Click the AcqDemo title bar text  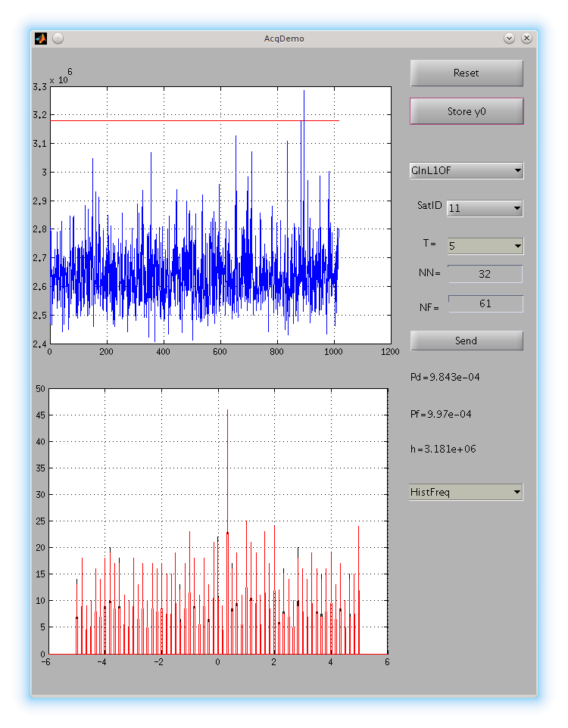click(284, 38)
